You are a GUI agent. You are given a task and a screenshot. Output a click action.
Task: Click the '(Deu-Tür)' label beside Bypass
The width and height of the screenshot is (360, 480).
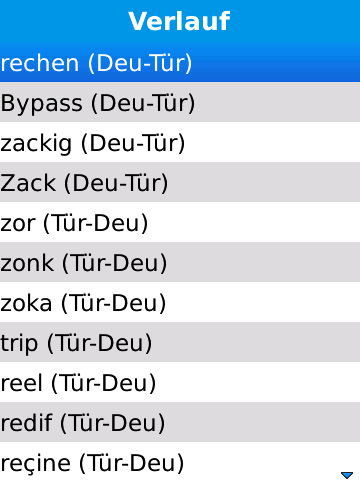click(x=143, y=103)
